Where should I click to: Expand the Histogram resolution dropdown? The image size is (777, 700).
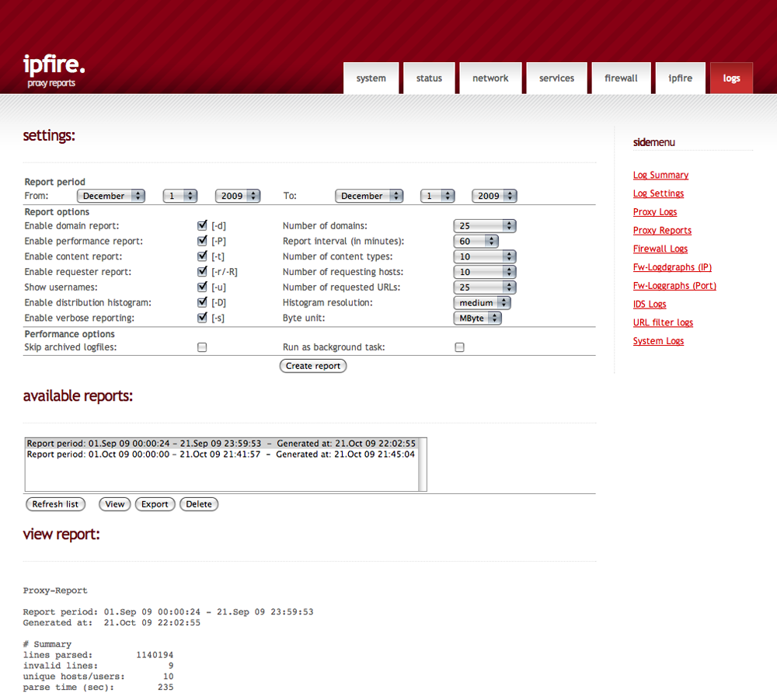(x=482, y=303)
